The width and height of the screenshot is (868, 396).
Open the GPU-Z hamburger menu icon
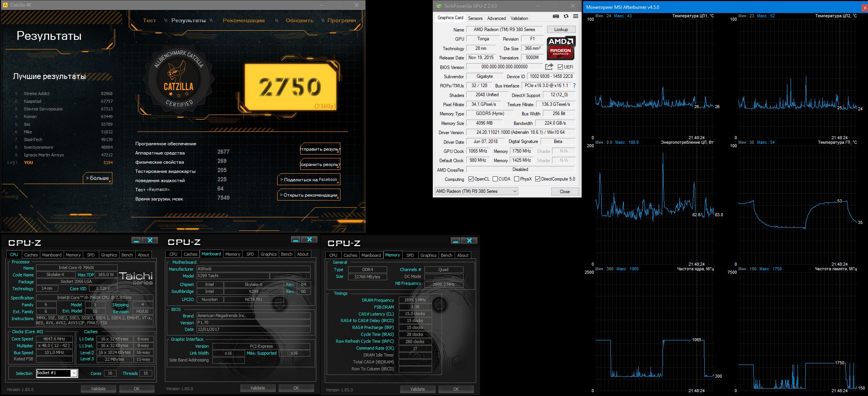click(575, 16)
